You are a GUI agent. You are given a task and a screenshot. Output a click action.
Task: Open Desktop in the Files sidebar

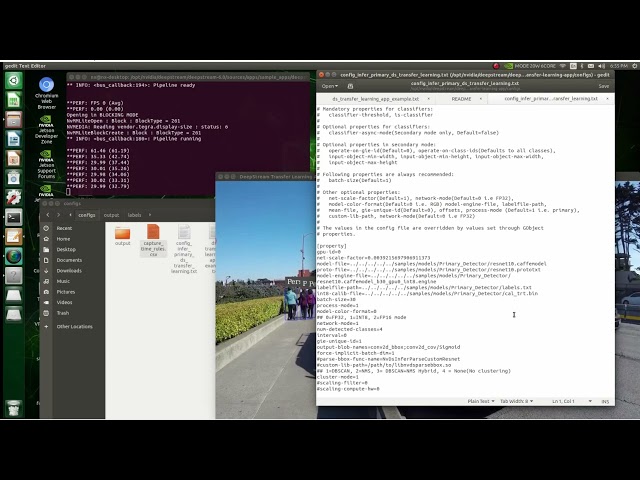(72, 249)
